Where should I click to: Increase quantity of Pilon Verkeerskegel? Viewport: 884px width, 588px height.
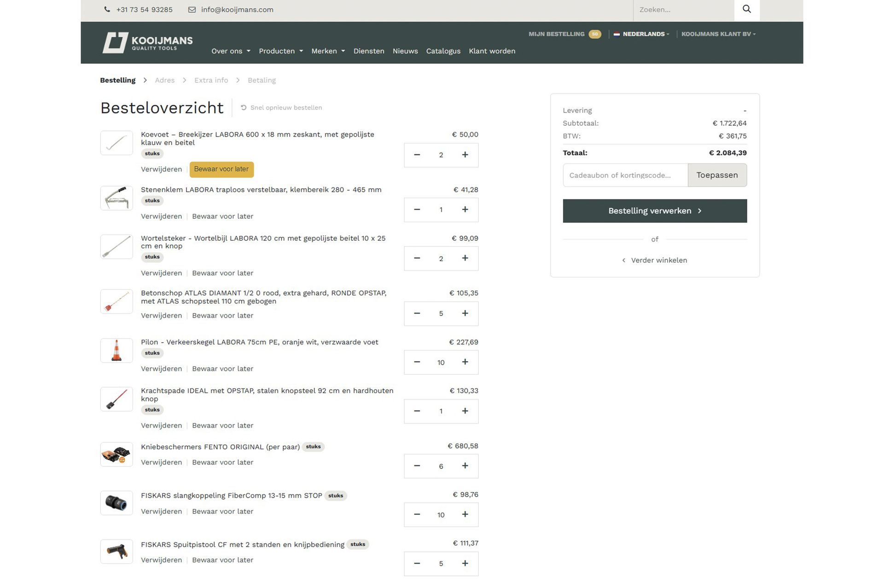(465, 362)
